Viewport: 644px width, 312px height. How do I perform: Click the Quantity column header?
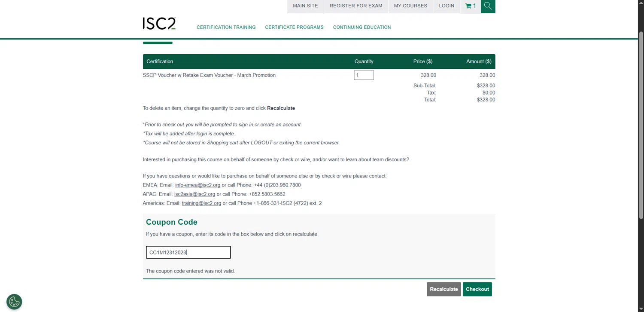(364, 61)
